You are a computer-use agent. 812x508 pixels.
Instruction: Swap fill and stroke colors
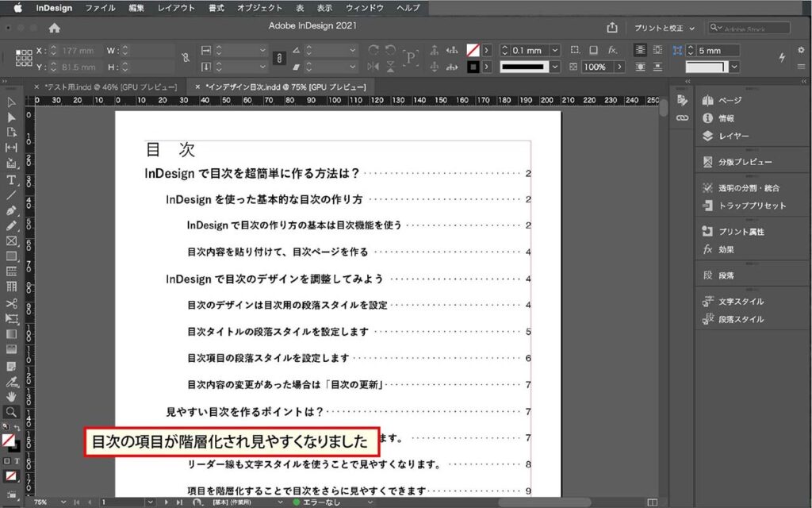(17, 428)
